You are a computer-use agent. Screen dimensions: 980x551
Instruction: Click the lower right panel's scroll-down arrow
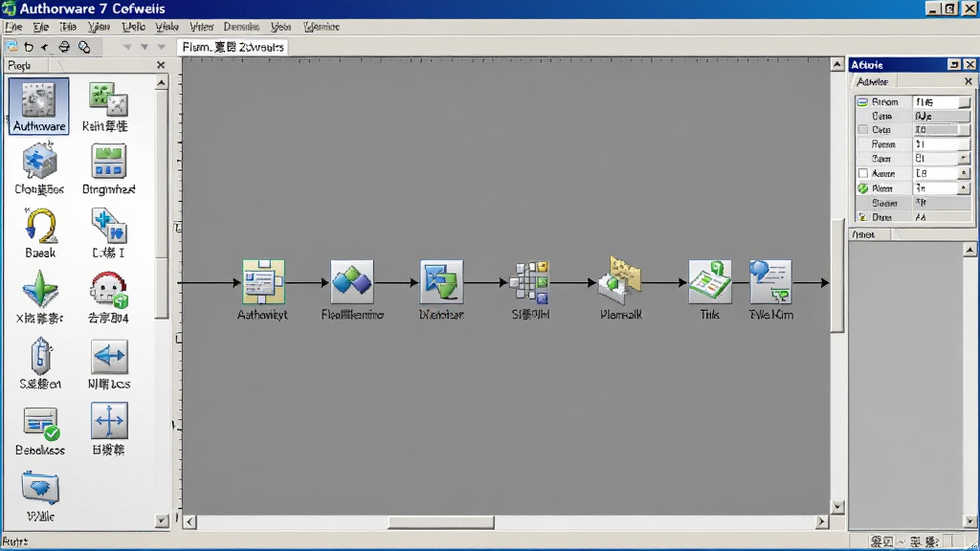click(969, 520)
